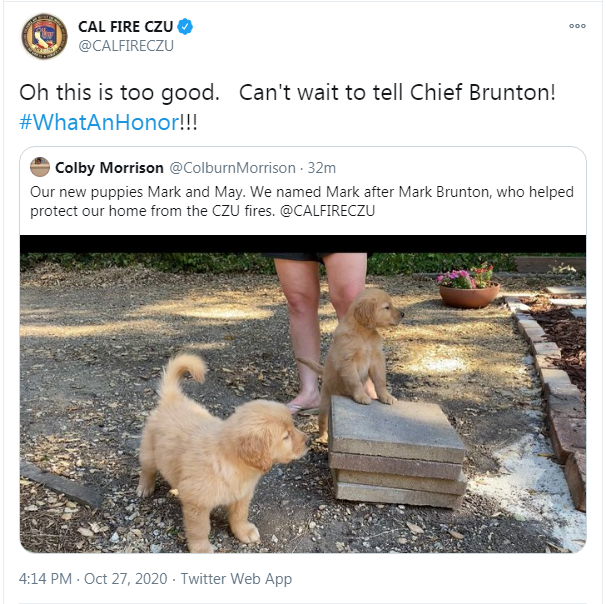Open the Twitter Web App source link
Screen dimensions: 606x604
pos(236,579)
